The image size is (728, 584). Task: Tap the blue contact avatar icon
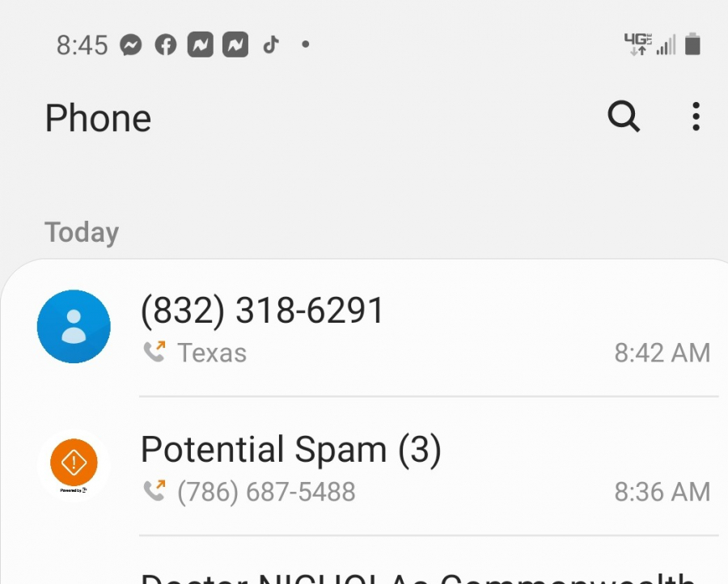click(74, 326)
